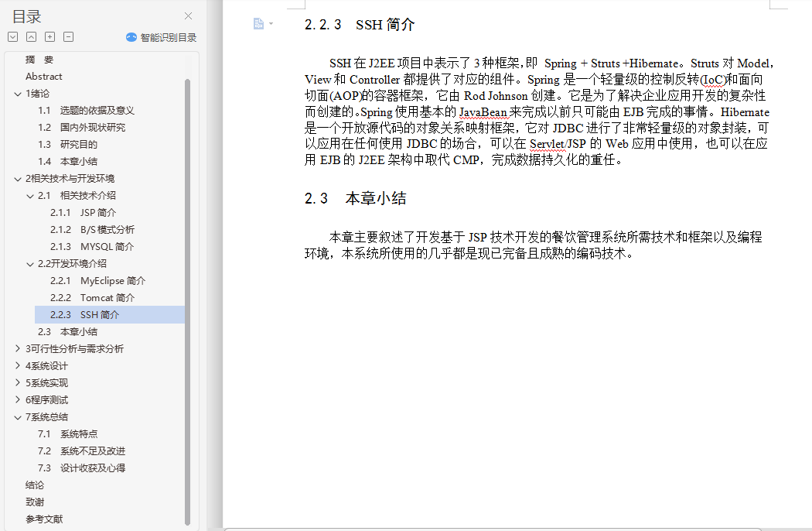
Task: Collapse the 2.2开发环境介绍 section
Action: [30, 264]
